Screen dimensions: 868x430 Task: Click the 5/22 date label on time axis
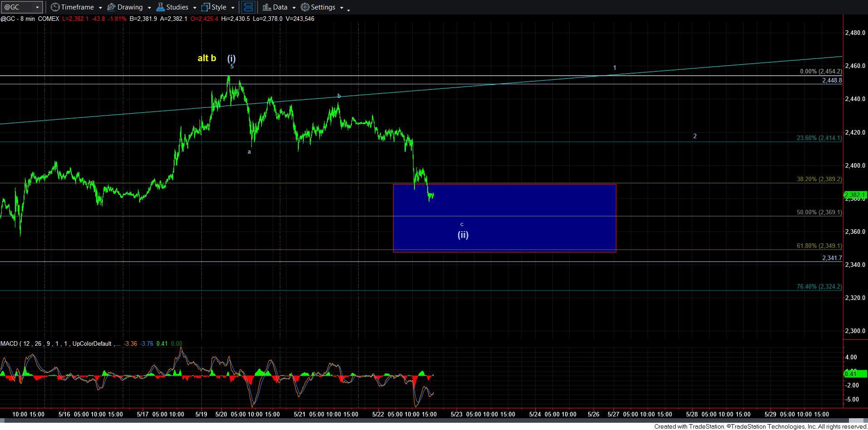pos(378,414)
